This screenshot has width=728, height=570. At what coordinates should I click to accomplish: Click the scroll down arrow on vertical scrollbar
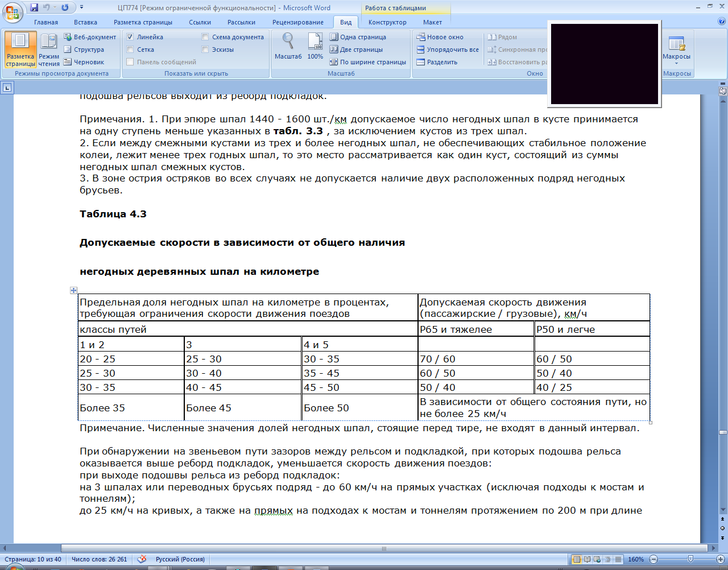(x=723, y=510)
